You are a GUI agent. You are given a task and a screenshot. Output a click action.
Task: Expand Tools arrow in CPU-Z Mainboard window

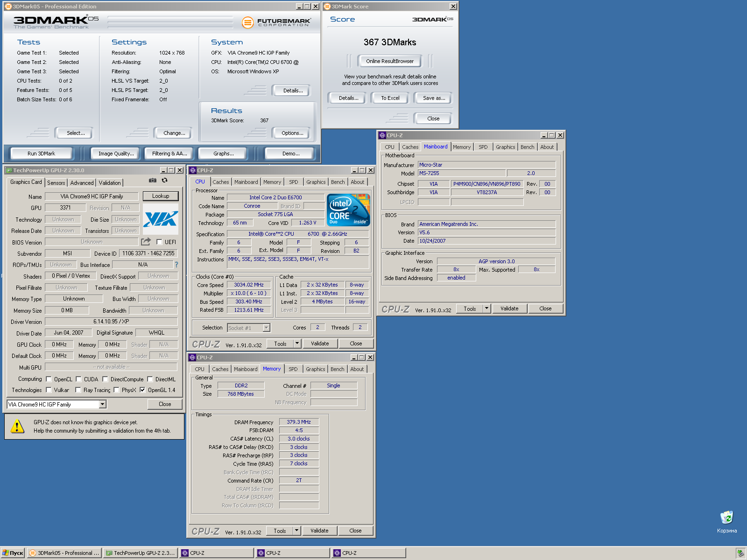486,308
